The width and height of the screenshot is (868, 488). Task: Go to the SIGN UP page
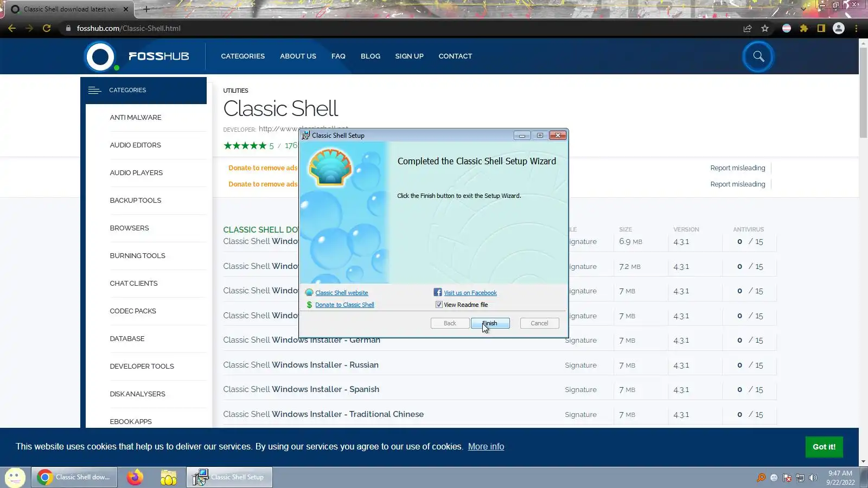coord(409,56)
